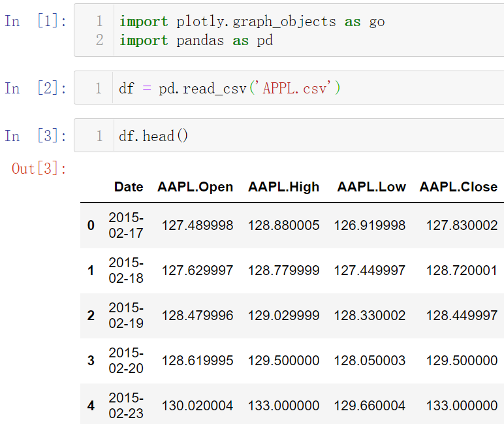Screen dimensions: 504x424
Task: Click date cell 2015-02-23
Action: point(126,405)
